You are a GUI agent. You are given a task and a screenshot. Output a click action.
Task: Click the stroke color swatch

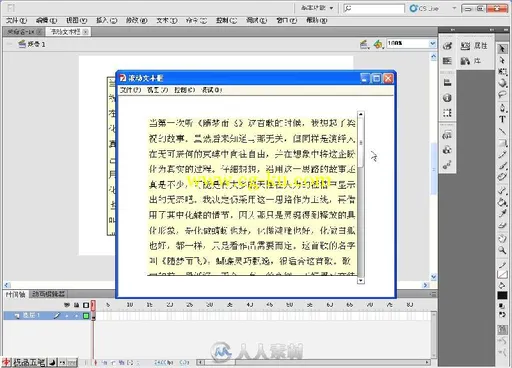[x=502, y=274]
